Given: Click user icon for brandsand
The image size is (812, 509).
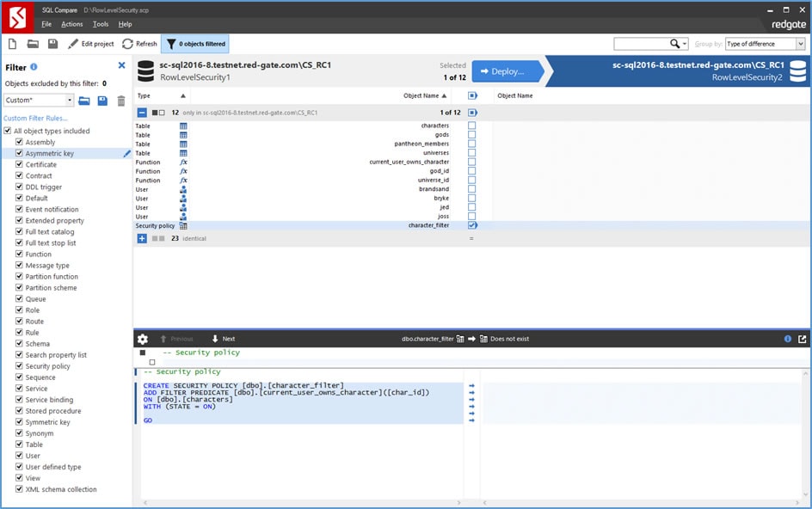Looking at the screenshot, I should [183, 189].
